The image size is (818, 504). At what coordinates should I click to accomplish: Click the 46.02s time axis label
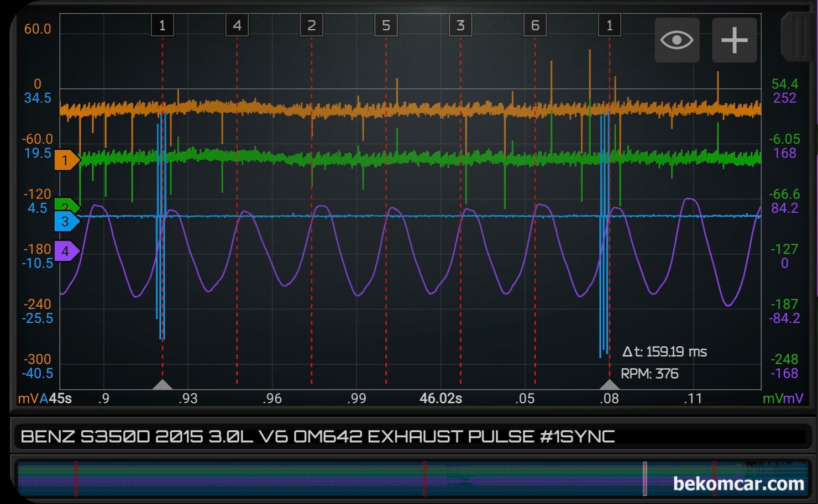pos(441,398)
